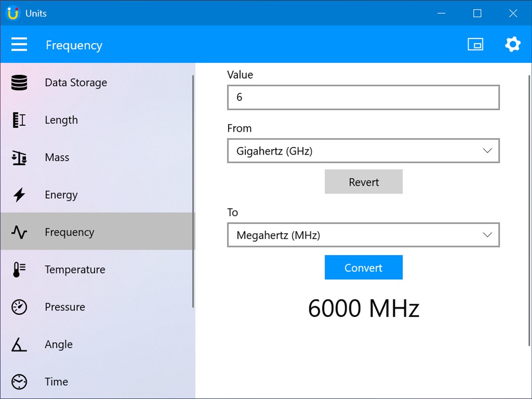The width and height of the screenshot is (532, 399).
Task: Expand the Megahertz selection list
Action: coord(487,235)
